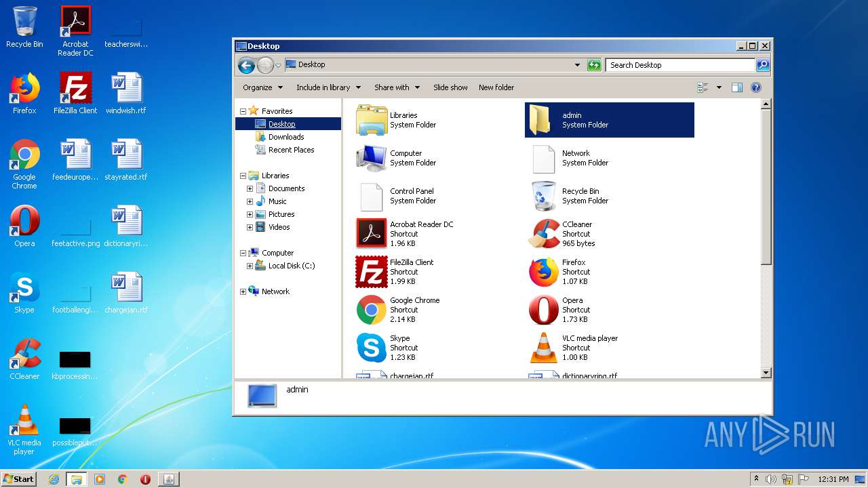
Task: Click the FileZilla Client desktop icon
Action: [75, 94]
